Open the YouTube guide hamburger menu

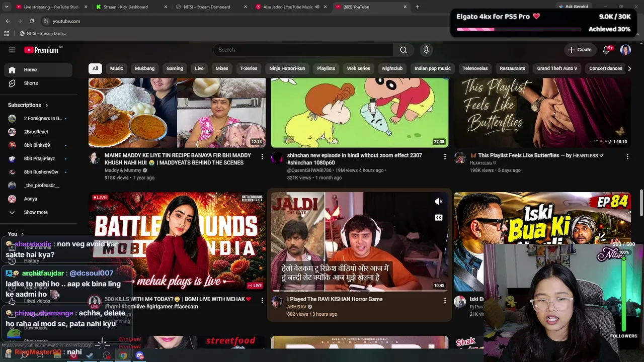[x=12, y=50]
